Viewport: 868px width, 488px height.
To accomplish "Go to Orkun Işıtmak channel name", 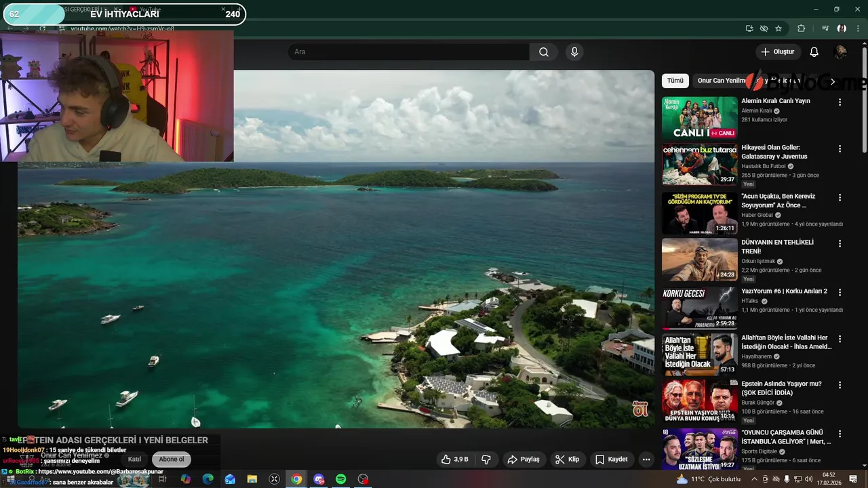I will [x=758, y=261].
